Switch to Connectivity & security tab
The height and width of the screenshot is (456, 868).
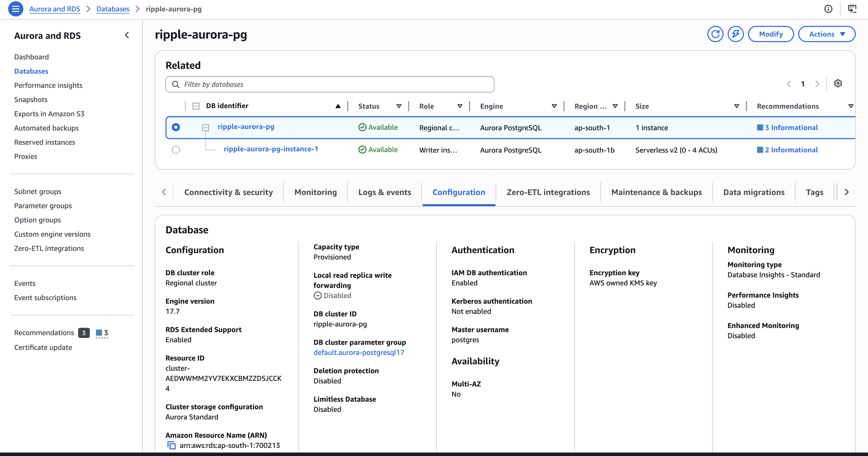[228, 192]
